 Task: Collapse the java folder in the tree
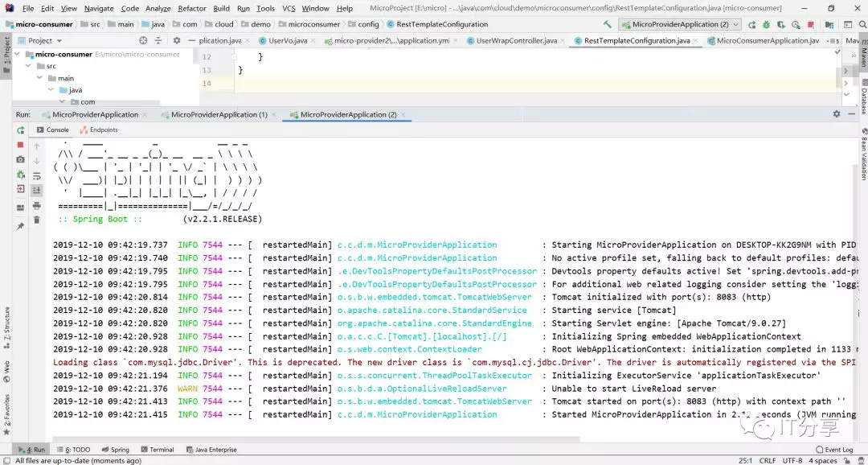point(51,90)
